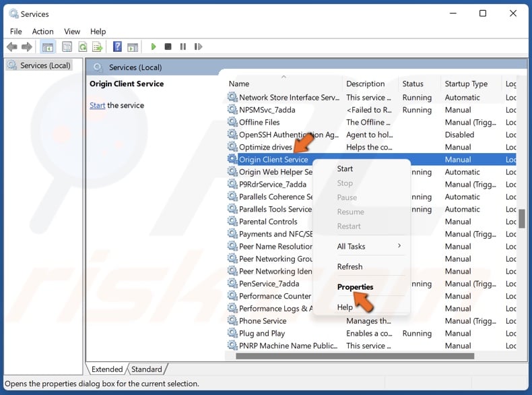Screen dimensions: 532x395
Task: Click the gear icon for NPSMSvc_7adda
Action: [232, 110]
